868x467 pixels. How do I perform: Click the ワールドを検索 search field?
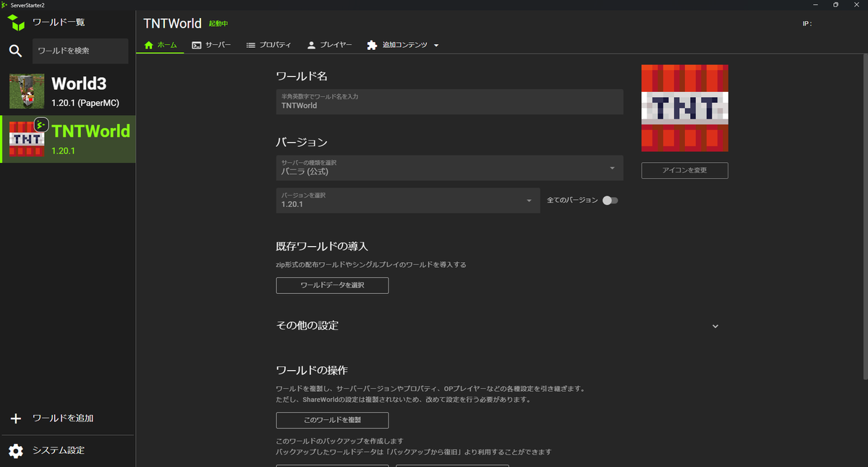coord(80,51)
